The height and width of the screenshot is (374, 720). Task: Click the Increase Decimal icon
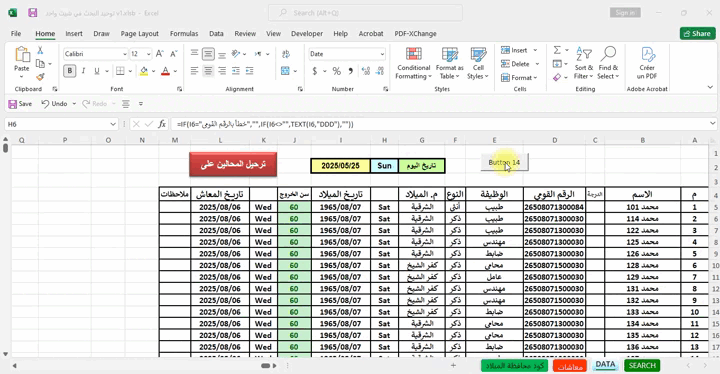[x=366, y=71]
